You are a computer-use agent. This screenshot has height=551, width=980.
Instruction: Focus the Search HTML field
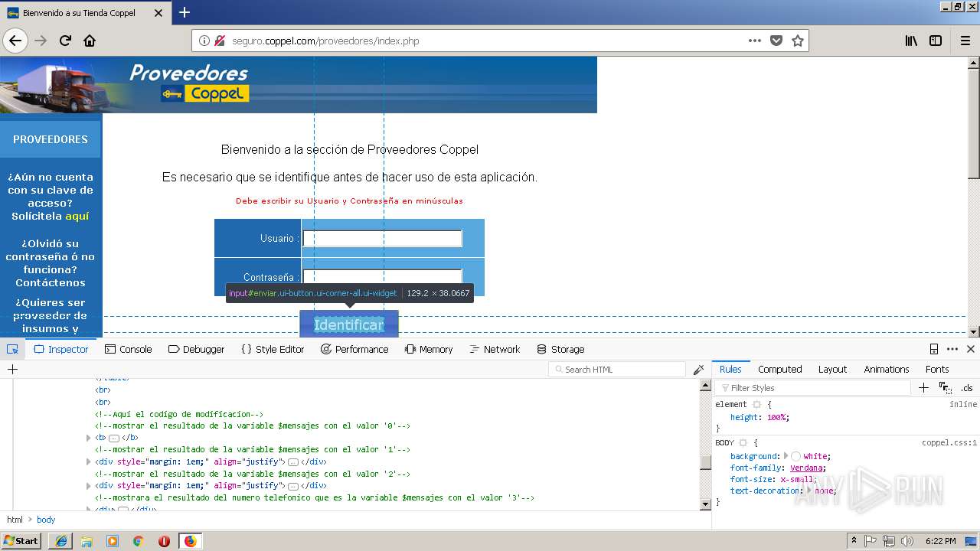617,370
